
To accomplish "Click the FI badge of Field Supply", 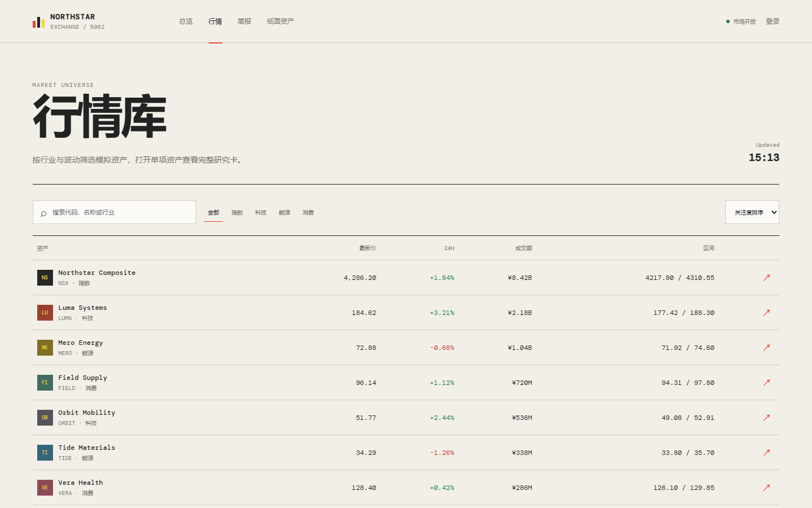I will pos(45,383).
